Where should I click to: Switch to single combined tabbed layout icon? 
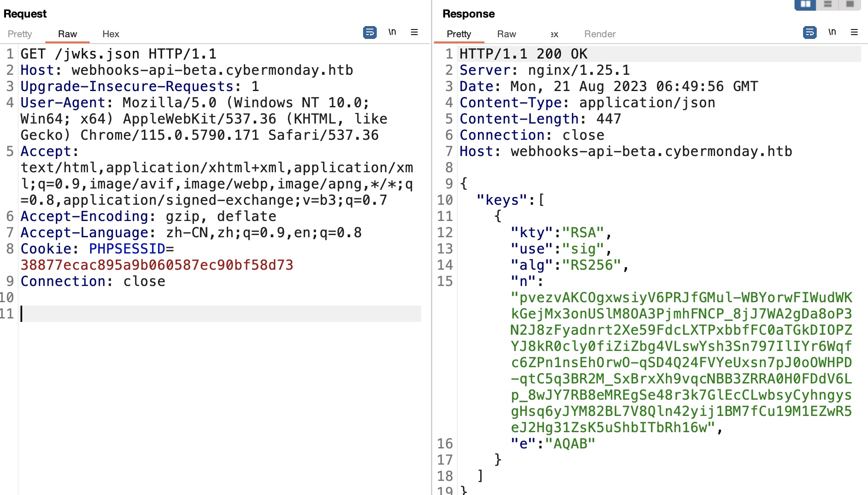[x=850, y=4]
